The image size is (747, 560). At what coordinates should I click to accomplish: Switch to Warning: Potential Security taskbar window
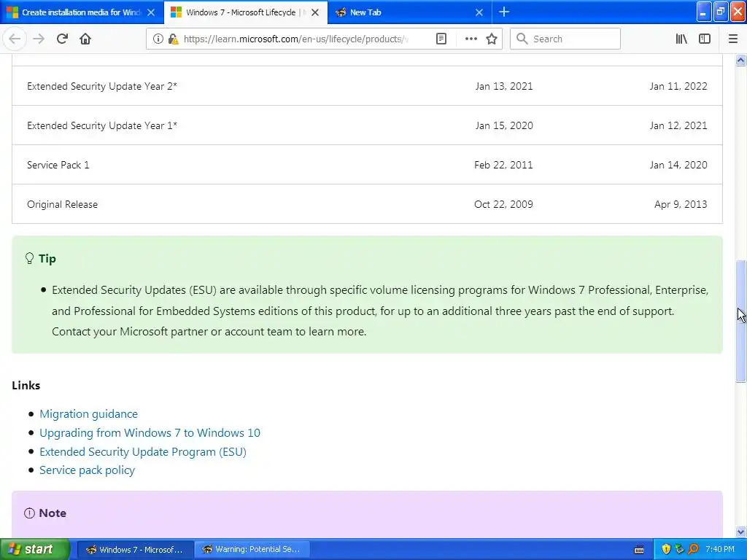click(x=252, y=550)
